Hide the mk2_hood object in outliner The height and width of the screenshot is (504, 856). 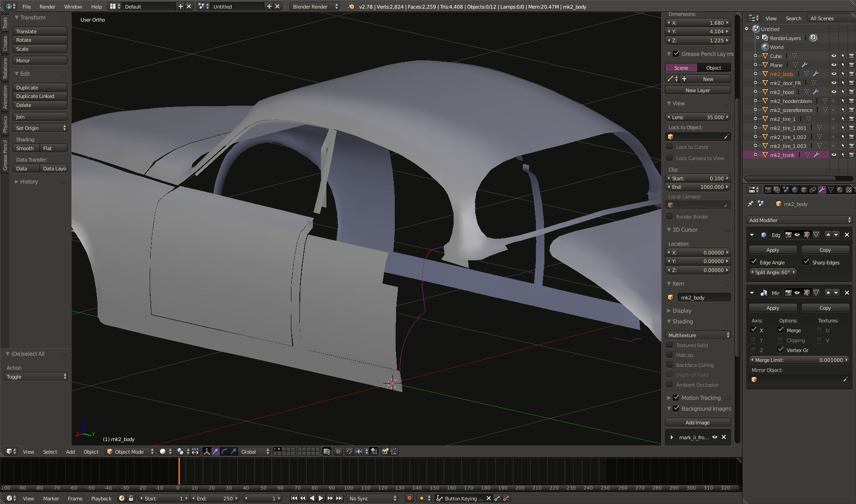(834, 92)
